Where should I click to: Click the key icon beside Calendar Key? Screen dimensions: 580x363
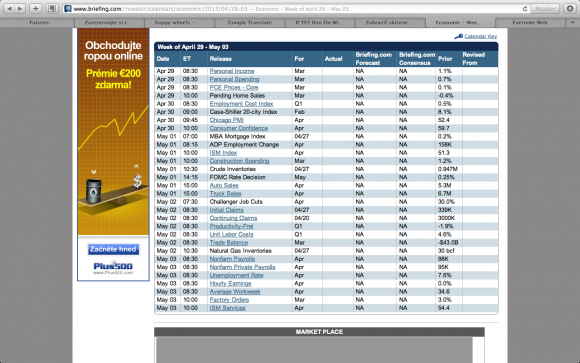click(x=458, y=36)
